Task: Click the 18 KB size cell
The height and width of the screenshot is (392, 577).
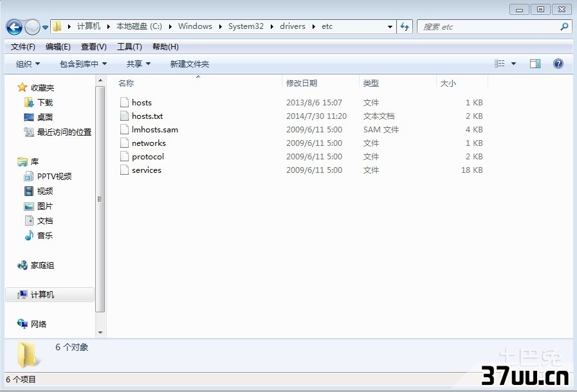Action: (472, 170)
